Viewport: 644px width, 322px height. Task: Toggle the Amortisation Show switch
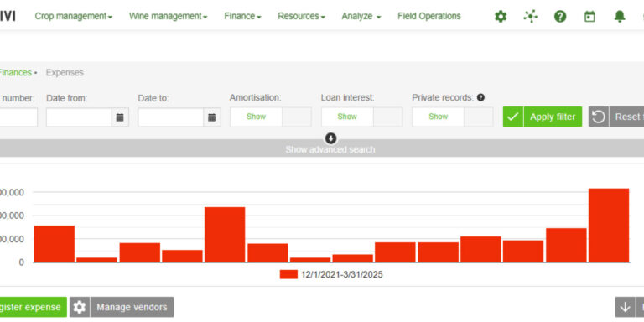click(x=270, y=117)
